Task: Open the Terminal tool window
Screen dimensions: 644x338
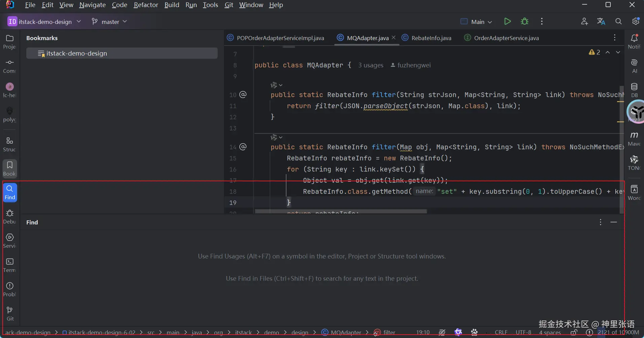Action: point(10,265)
